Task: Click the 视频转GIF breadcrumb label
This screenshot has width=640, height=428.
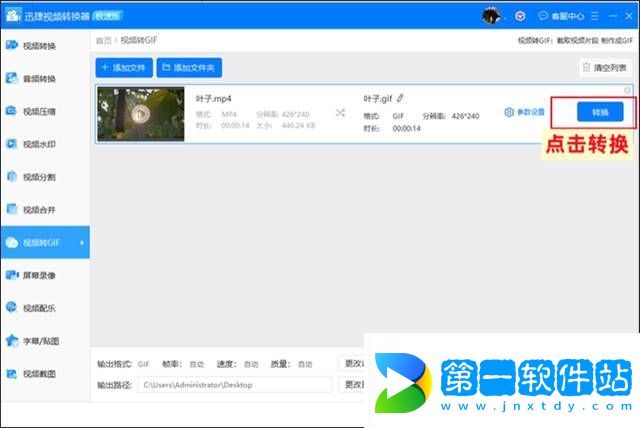Action: point(139,40)
